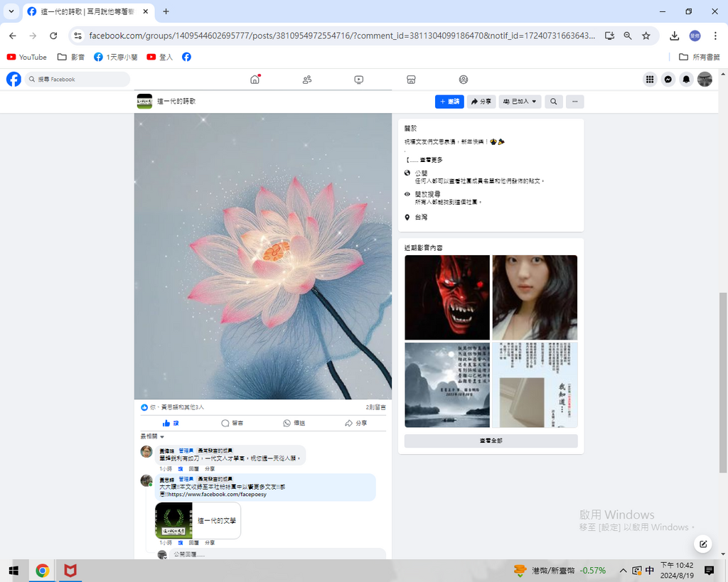
Task: Open the Friends icon in top navigation
Action: [x=307, y=80]
